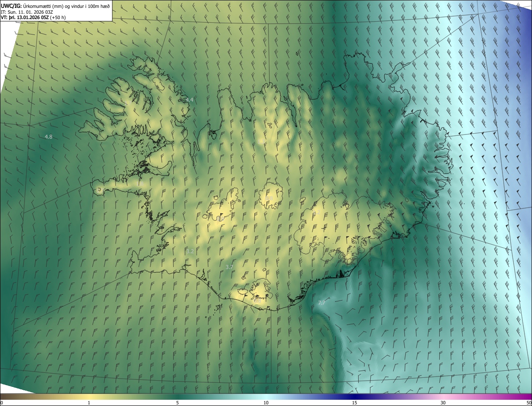Select the 4.8 value over western sea
Screen dimensions: 532x406
click(49, 137)
